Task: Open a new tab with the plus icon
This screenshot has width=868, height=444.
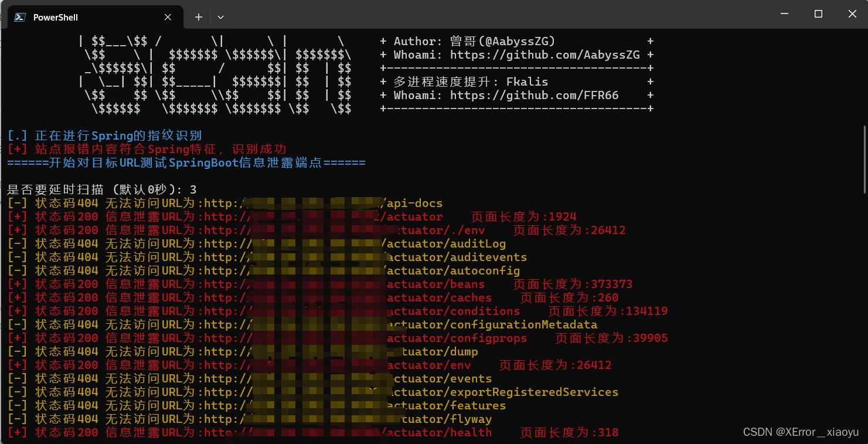Action: [x=198, y=17]
